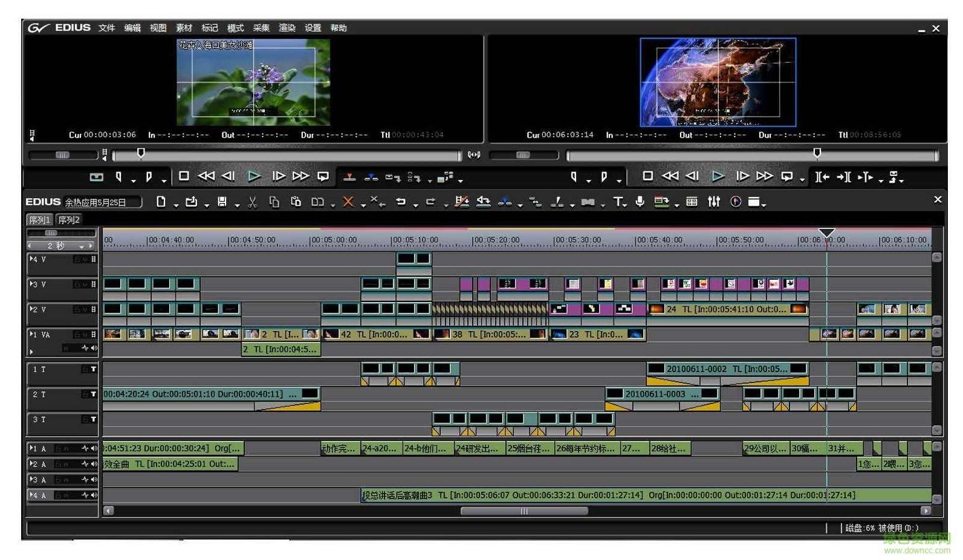The height and width of the screenshot is (560, 963).
Task: Jump to previous edit point in recorder
Action: tap(822, 177)
